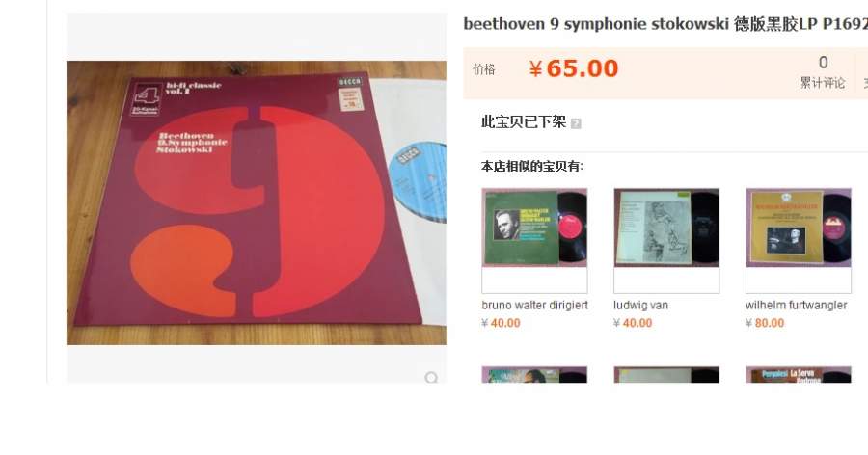This screenshot has width=868, height=455.
Task: Click the 'bruno walter dirigiert' item link
Action: coord(534,305)
